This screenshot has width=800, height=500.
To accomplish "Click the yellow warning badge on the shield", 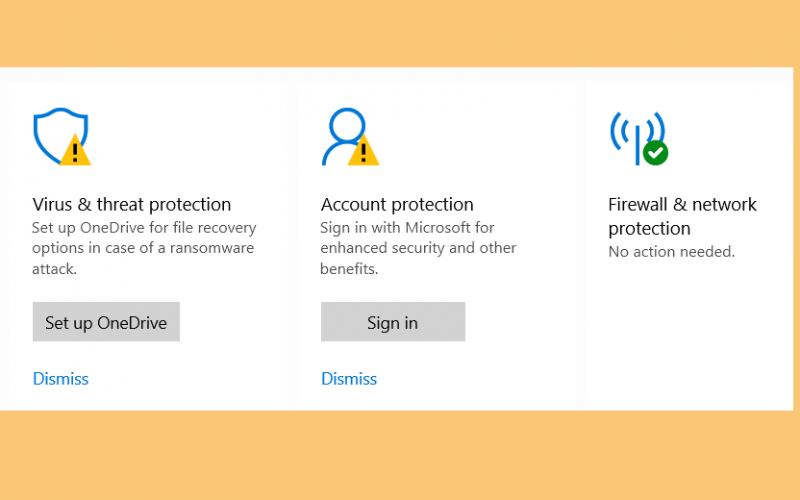I will point(75,150).
